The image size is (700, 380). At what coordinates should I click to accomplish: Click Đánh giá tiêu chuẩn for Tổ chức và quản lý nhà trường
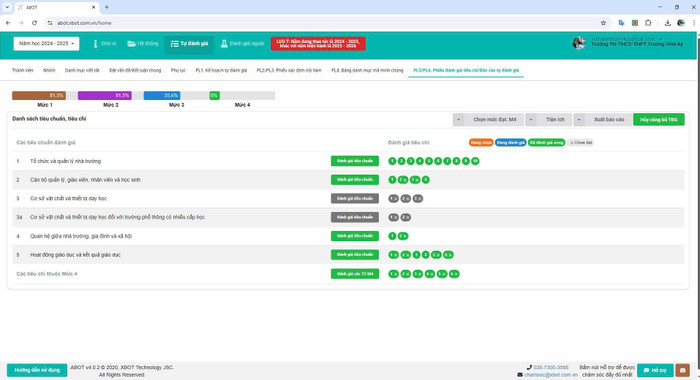[355, 161]
